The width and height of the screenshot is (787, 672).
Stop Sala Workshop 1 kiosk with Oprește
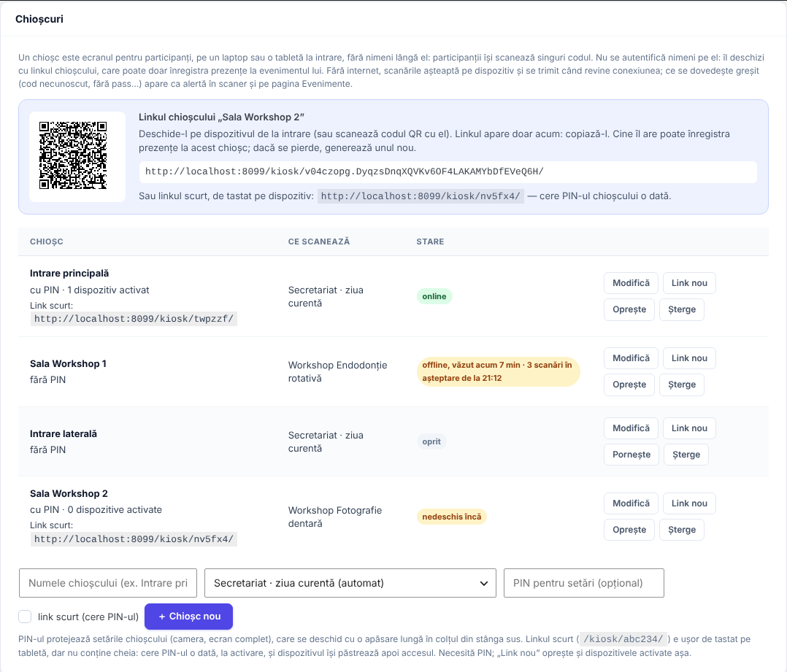click(629, 385)
